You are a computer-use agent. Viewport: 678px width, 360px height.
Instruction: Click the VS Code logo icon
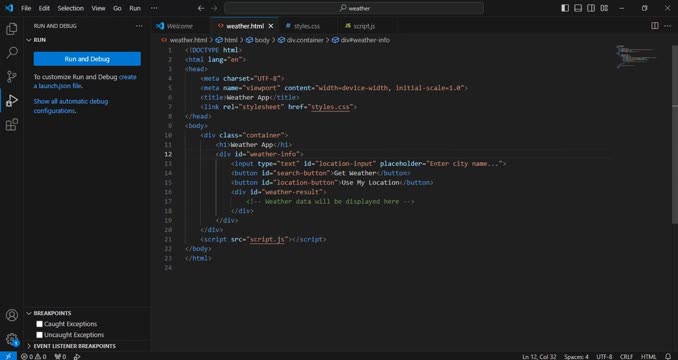[x=9, y=8]
